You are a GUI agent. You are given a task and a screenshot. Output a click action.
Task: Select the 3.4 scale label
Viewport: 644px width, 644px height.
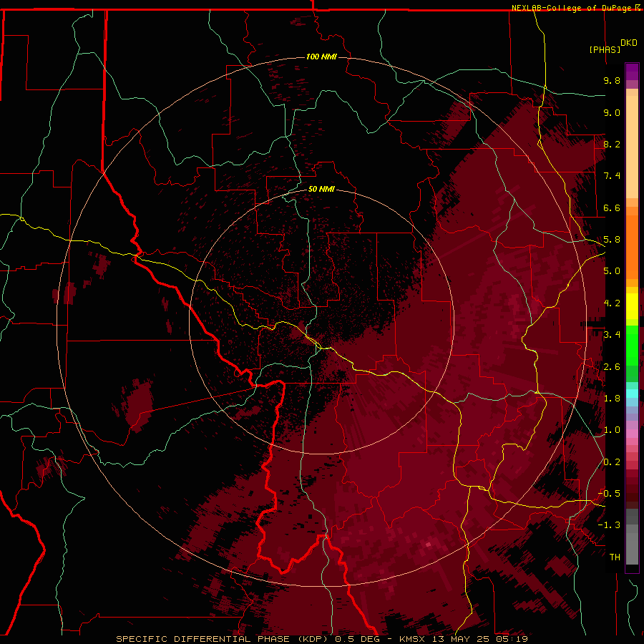[612, 335]
